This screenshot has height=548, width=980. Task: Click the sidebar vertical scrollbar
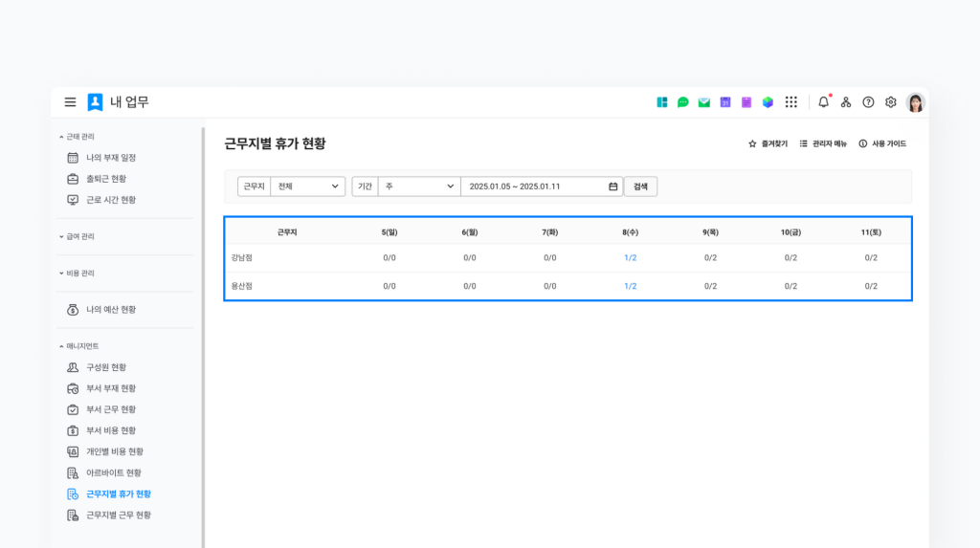pyautogui.click(x=203, y=338)
